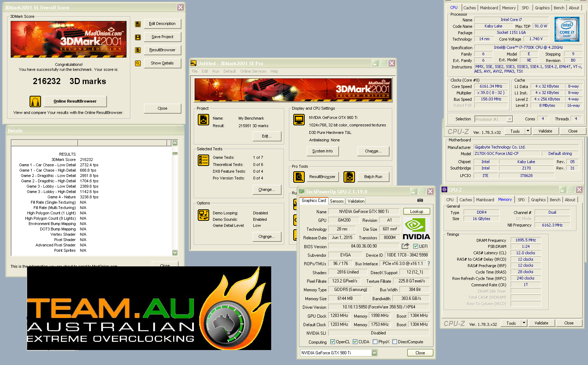Click the Bus Interface question mark icon

[429, 264]
